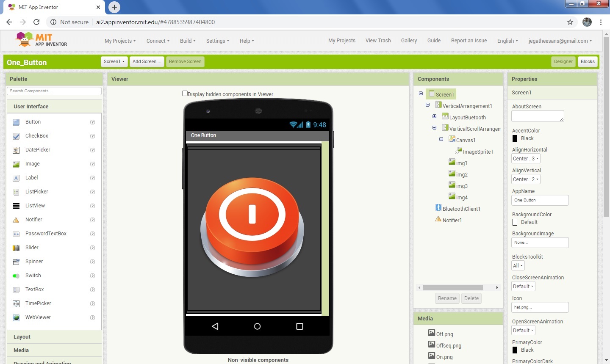Go back with the browser back arrow

click(9, 22)
